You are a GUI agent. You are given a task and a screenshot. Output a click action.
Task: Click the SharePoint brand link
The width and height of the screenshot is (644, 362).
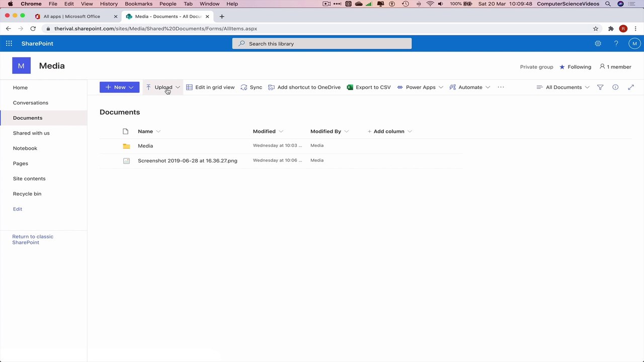[x=37, y=44]
